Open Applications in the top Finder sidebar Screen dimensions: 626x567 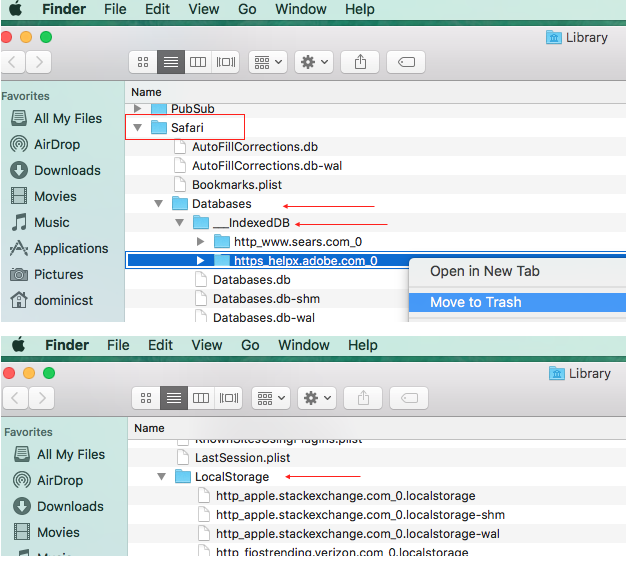[59, 248]
